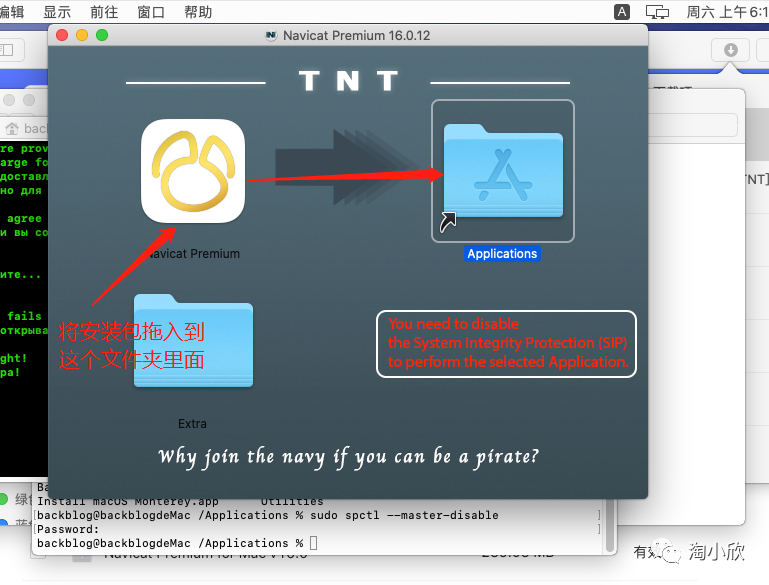769x585 pixels.
Task: Click the screen mirroring menu bar icon
Action: click(657, 12)
